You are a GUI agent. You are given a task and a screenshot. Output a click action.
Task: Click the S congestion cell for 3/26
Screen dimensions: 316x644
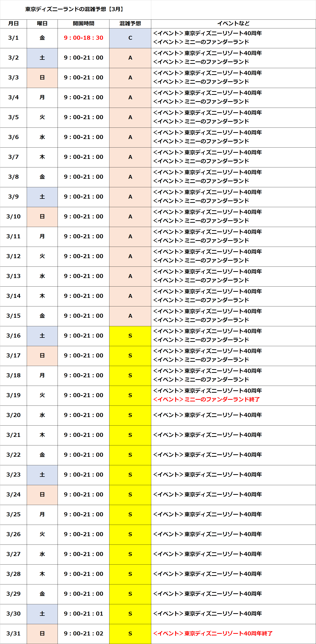coord(130,535)
